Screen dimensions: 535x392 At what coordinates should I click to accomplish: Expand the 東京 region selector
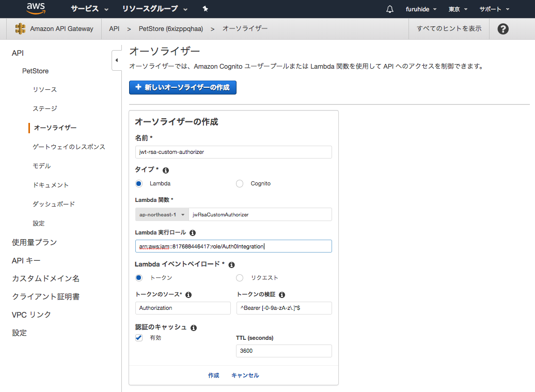[455, 9]
